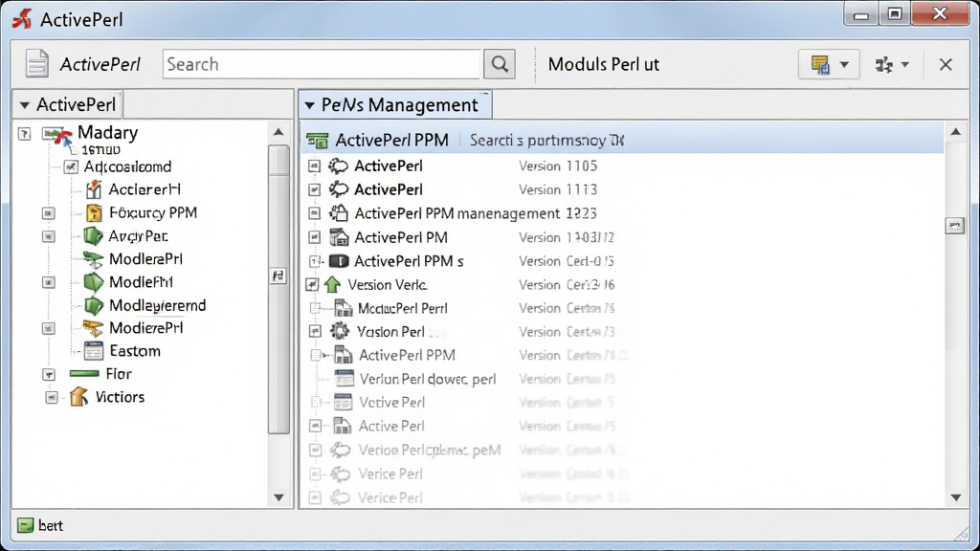Click the ActivePerl PPM s dark icon
The image size is (980, 551).
point(339,261)
